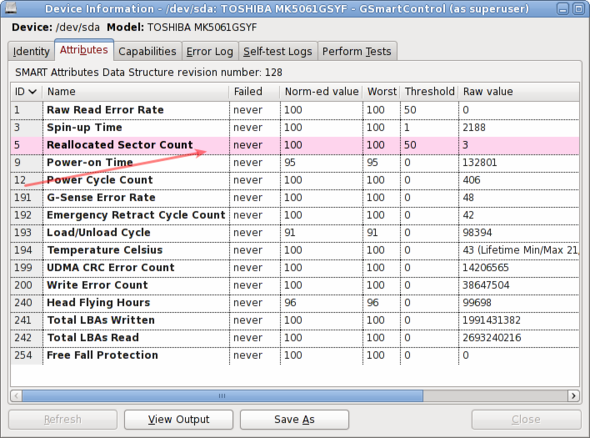This screenshot has width=590, height=438.
Task: Sort by the Raw value column header
Action: pos(519,92)
